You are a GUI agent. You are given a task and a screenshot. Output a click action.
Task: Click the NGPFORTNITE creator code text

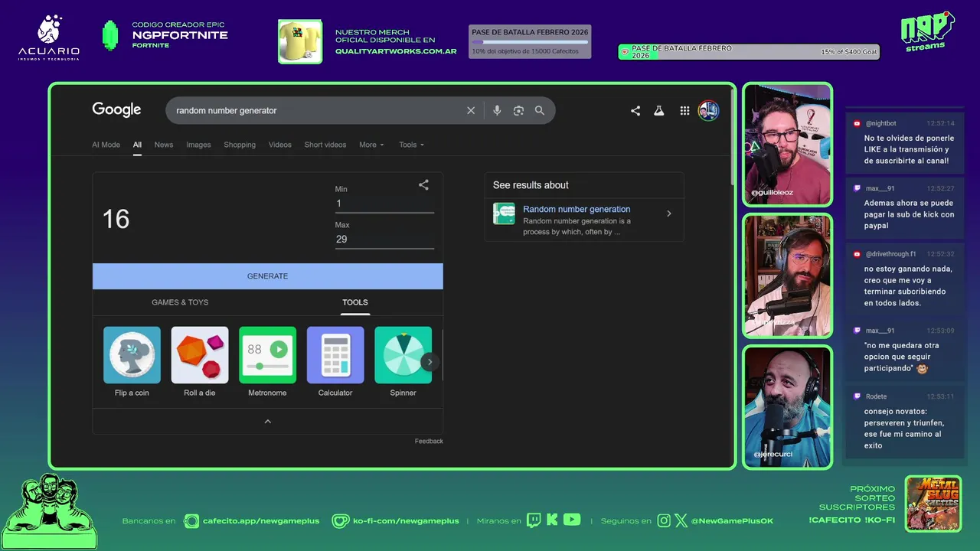(180, 35)
